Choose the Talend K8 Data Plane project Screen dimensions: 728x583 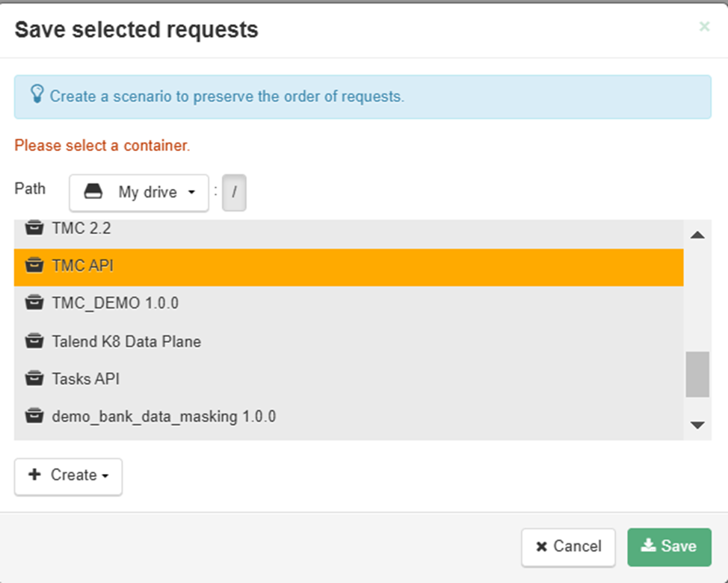(126, 342)
